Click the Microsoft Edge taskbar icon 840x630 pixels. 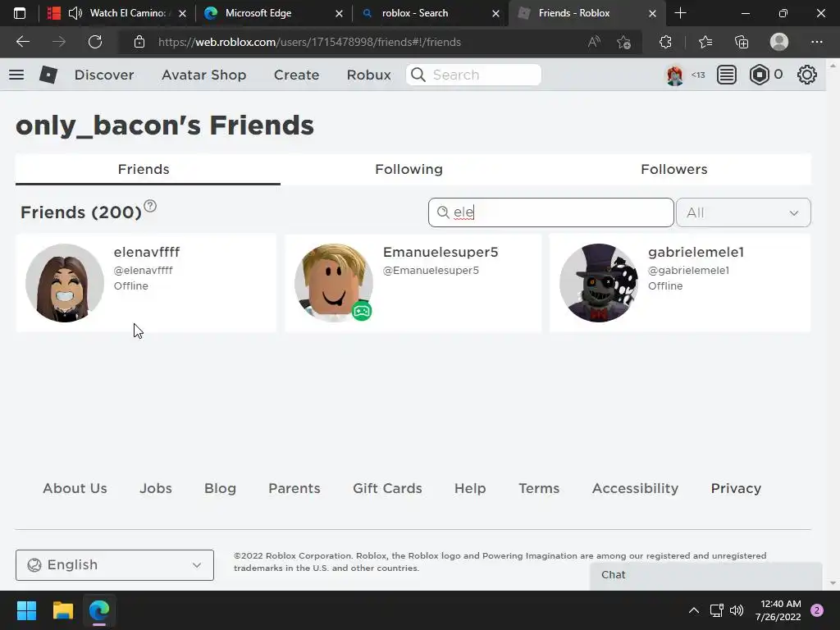point(99,610)
